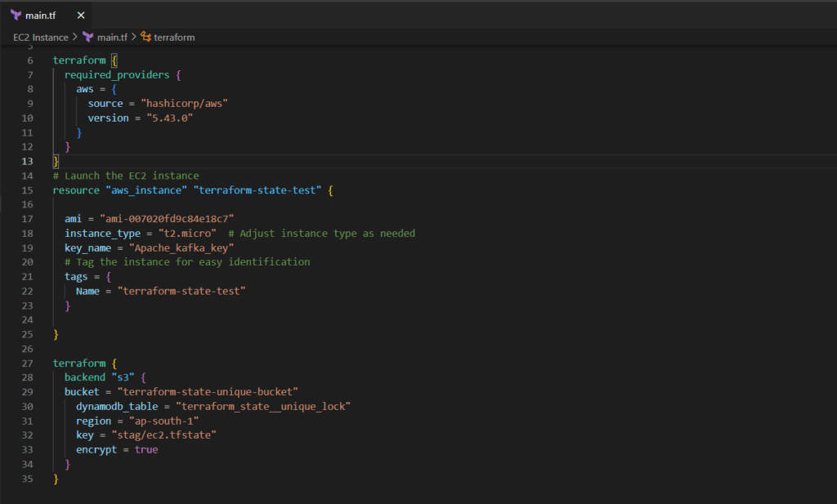The width and height of the screenshot is (837, 504).
Task: Click the terraform keyword on line 6
Action: [79, 60]
